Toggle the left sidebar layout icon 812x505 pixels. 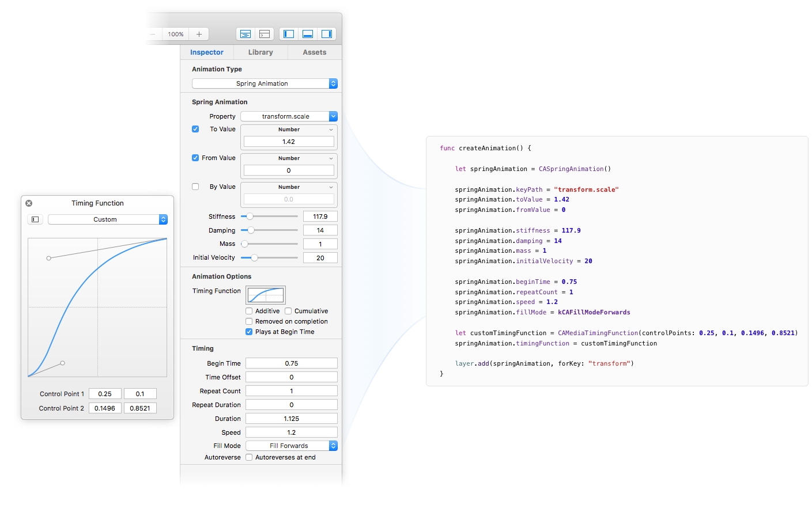(x=288, y=34)
